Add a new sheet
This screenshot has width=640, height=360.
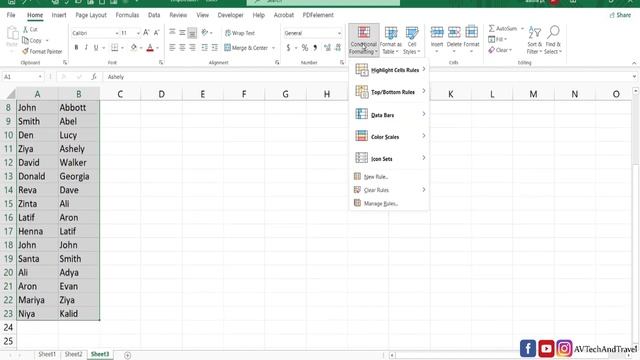click(127, 355)
